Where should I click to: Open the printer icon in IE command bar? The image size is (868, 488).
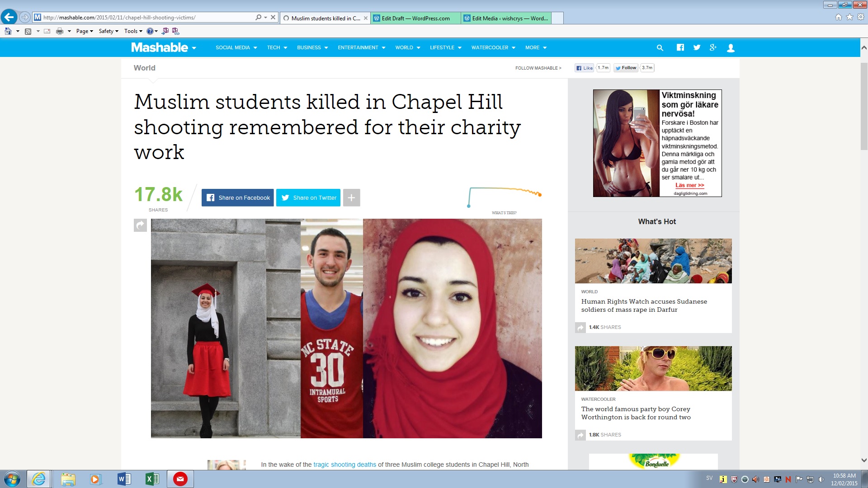[59, 31]
